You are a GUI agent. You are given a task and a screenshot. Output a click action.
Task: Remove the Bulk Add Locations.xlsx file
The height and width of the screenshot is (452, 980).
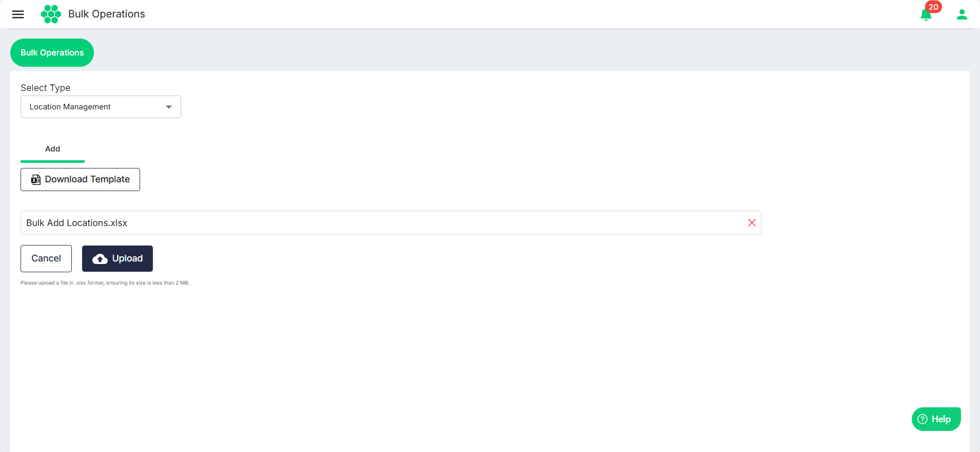752,223
